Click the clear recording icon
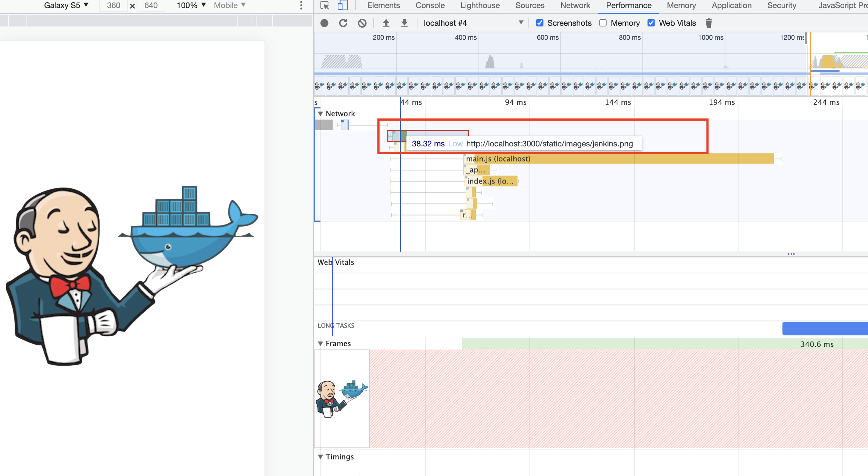The width and height of the screenshot is (868, 476). [x=362, y=23]
